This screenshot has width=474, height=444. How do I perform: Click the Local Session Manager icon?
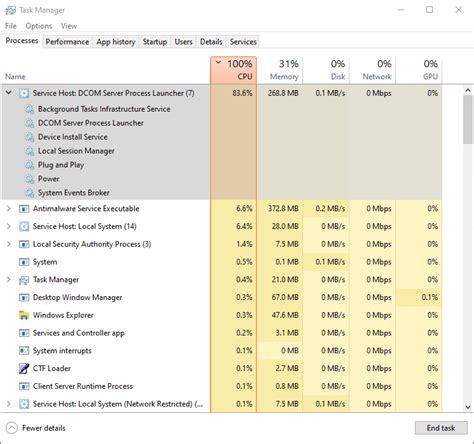(29, 151)
